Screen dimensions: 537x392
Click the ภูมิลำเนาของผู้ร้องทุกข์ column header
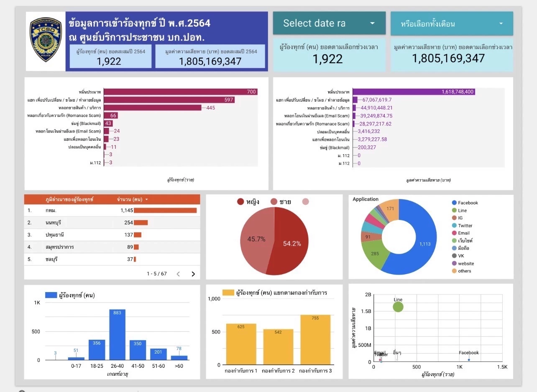[69, 200]
